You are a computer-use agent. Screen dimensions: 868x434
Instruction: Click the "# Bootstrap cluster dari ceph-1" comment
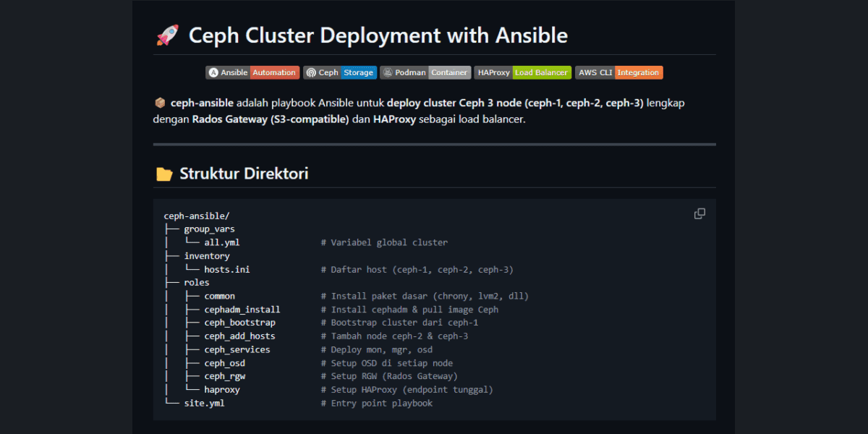pos(400,323)
